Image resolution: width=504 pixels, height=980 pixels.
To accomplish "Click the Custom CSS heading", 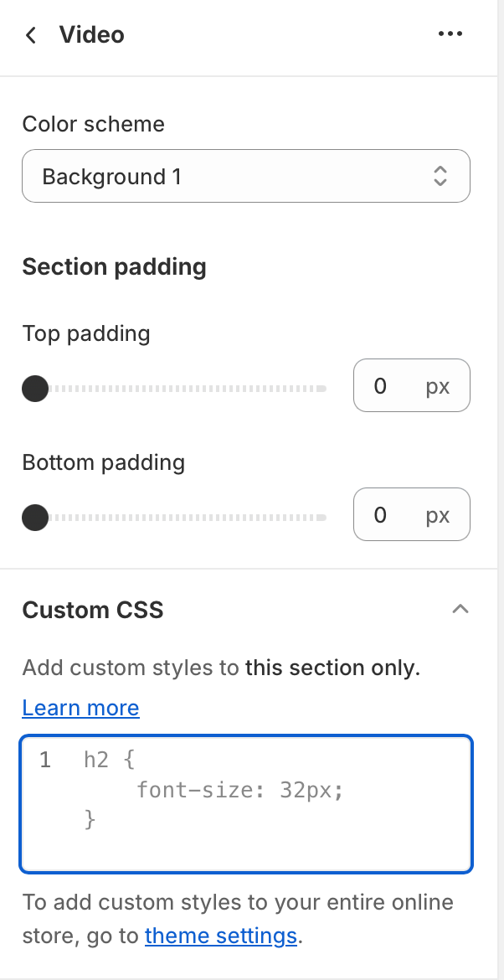I will (93, 610).
